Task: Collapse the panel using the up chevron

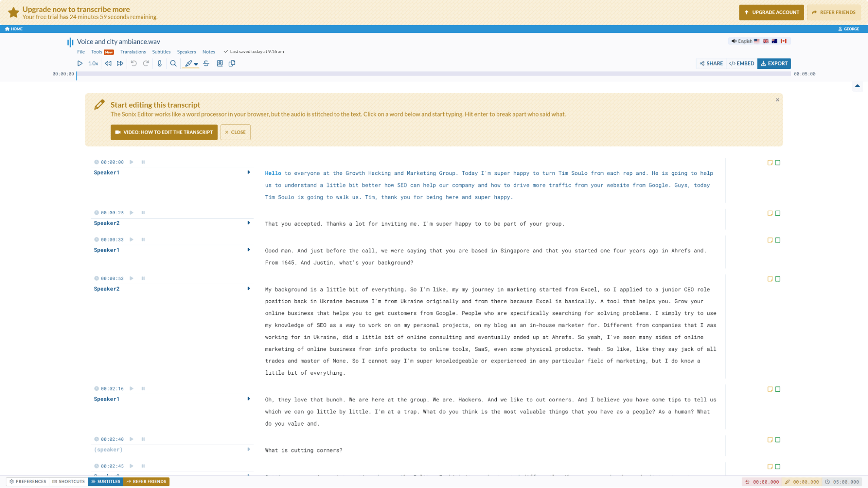Action: (858, 86)
